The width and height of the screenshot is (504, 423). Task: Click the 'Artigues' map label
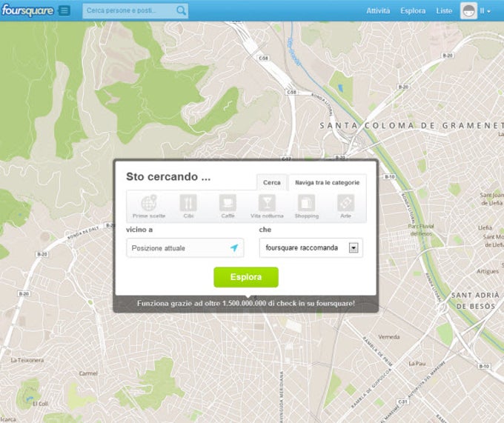[x=488, y=271]
